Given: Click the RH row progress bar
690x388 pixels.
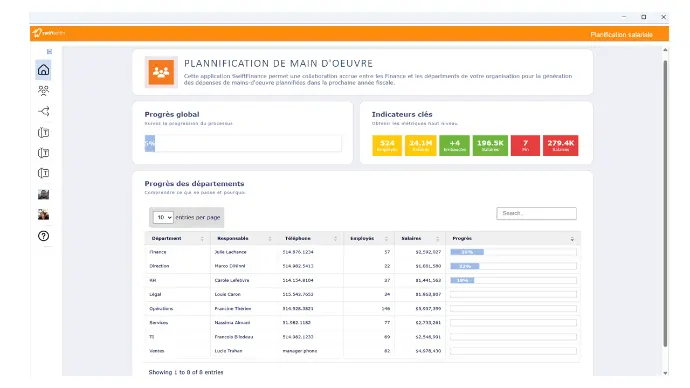Looking at the screenshot, I should (x=513, y=280).
